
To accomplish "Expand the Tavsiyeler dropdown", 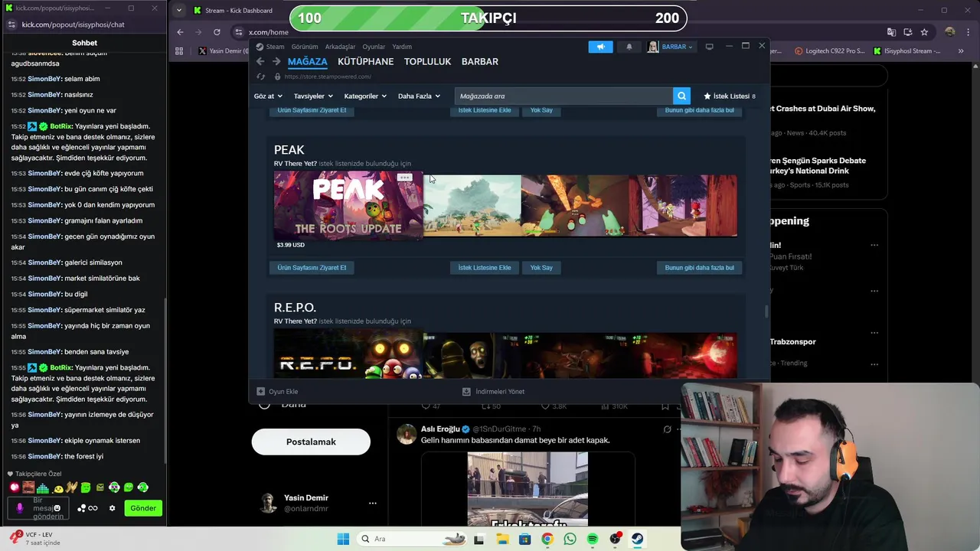I will point(313,96).
